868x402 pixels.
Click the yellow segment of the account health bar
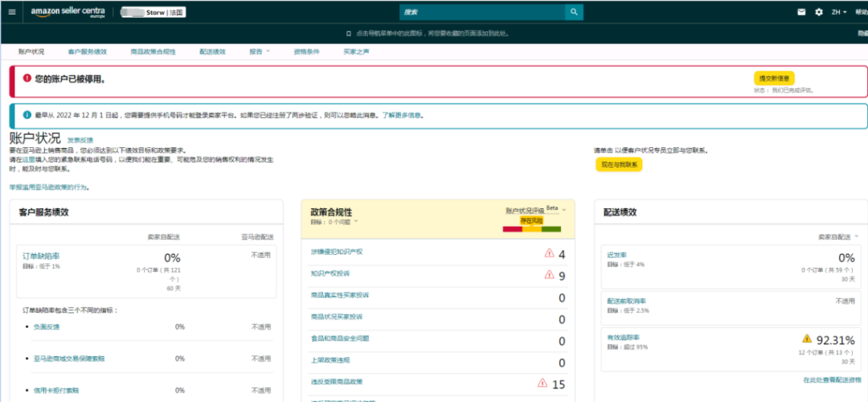tap(532, 229)
